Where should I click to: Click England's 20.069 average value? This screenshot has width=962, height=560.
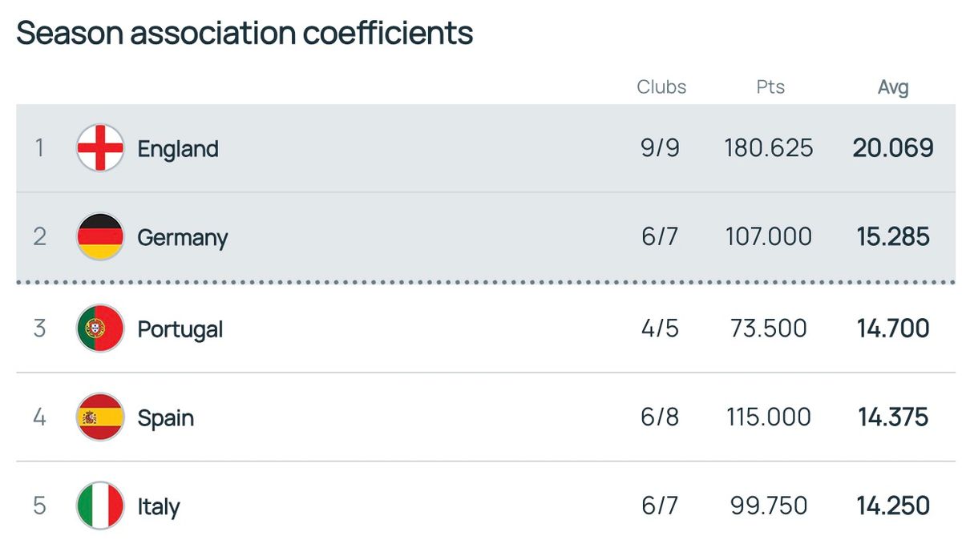click(893, 148)
